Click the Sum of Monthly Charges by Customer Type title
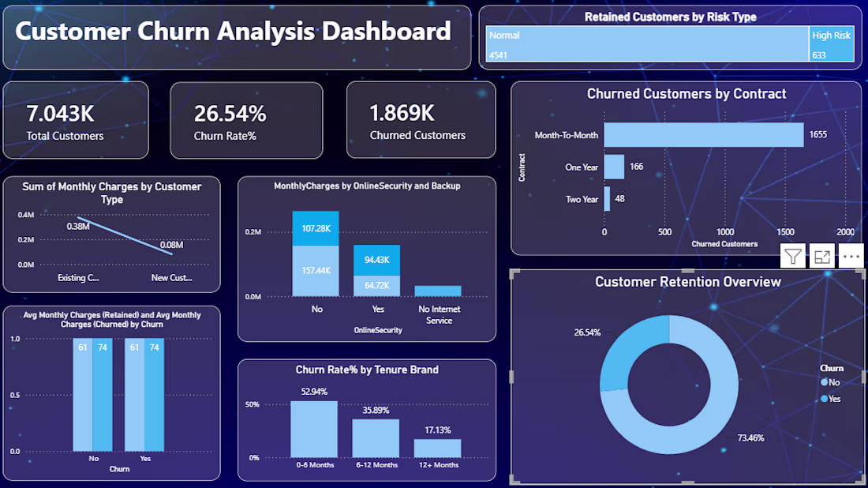 [x=112, y=193]
